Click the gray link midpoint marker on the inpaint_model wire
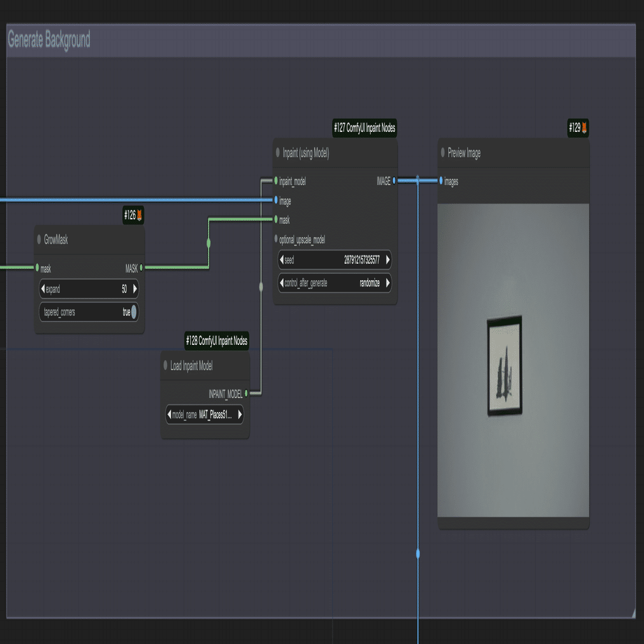Screen dimensions: 644x644 (261, 287)
